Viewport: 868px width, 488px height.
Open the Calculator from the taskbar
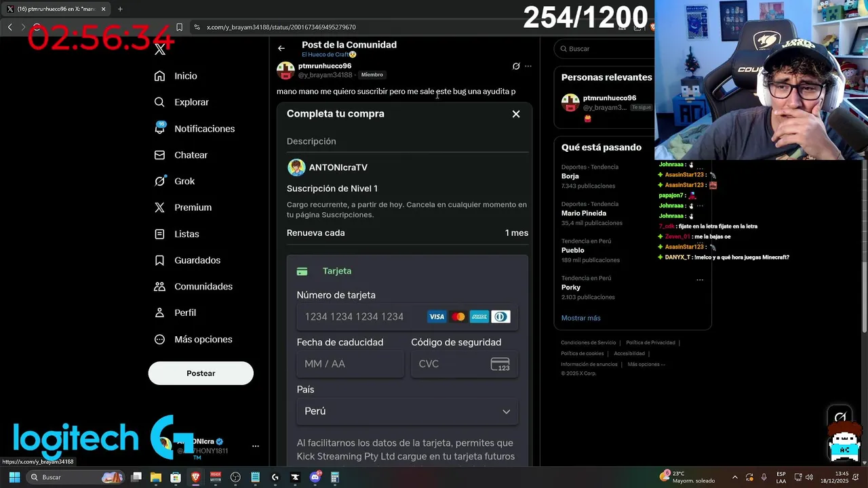[334, 477]
